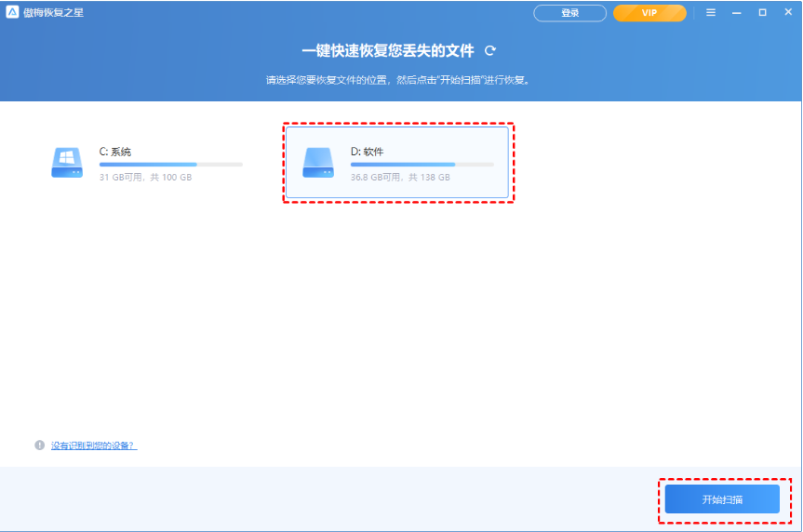
Task: Click the exclamation info icon near device link
Action: (39, 445)
